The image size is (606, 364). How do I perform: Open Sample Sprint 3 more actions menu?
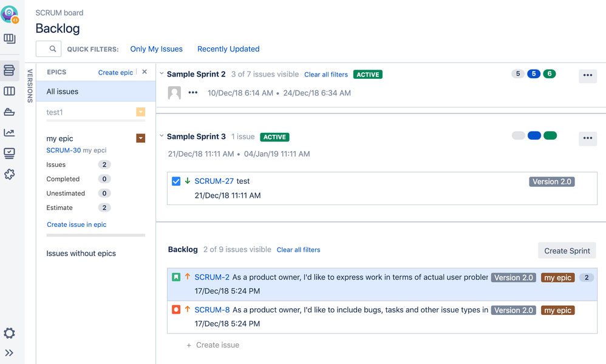[x=587, y=138]
